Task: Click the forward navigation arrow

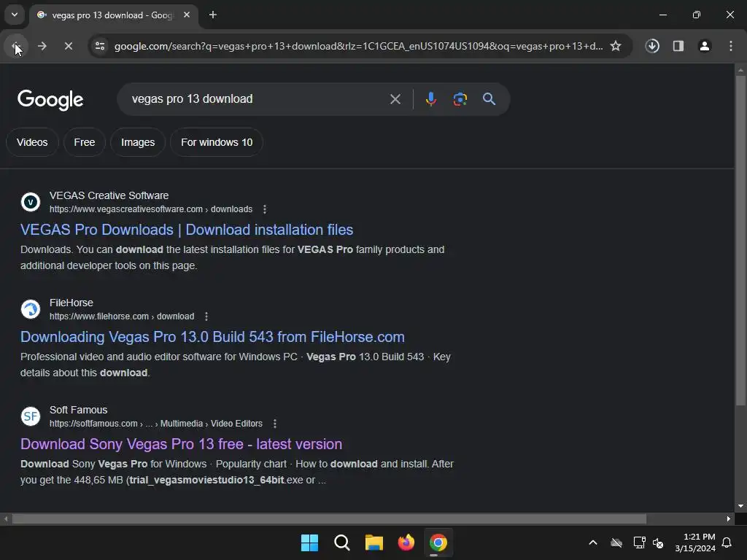Action: 42,46
